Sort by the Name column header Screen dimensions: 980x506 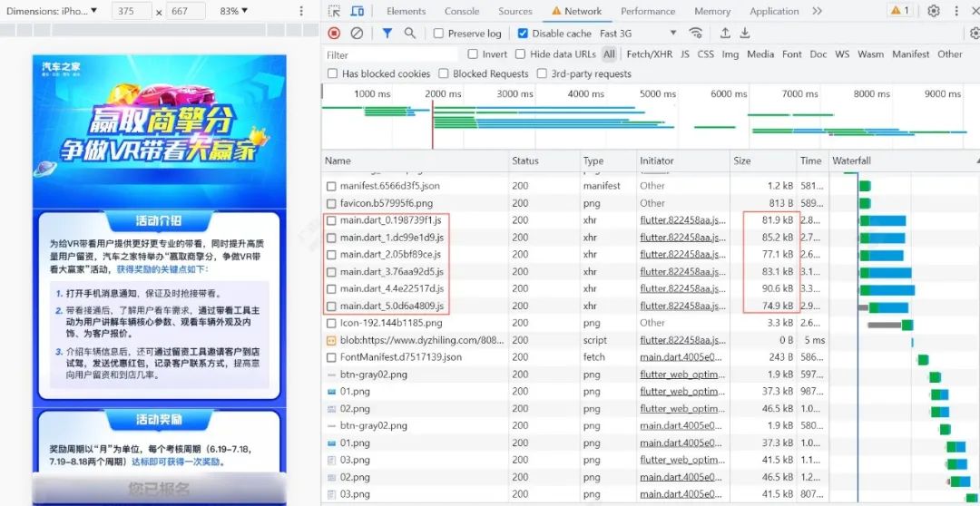(x=415, y=161)
